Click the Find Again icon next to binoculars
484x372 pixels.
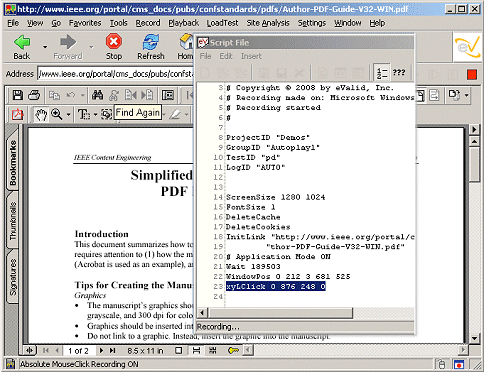point(114,95)
